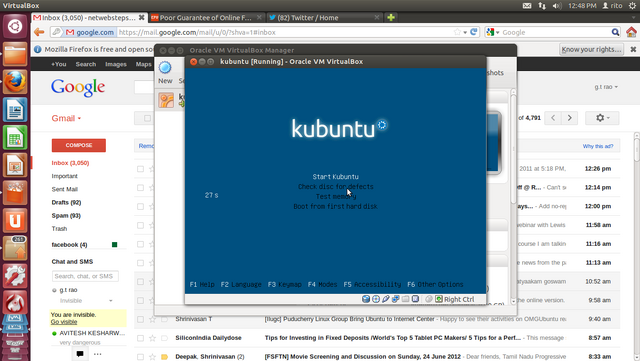The height and width of the screenshot is (361, 640).
Task: Reload page with Firefox refresh icon
Action: click(x=474, y=32)
